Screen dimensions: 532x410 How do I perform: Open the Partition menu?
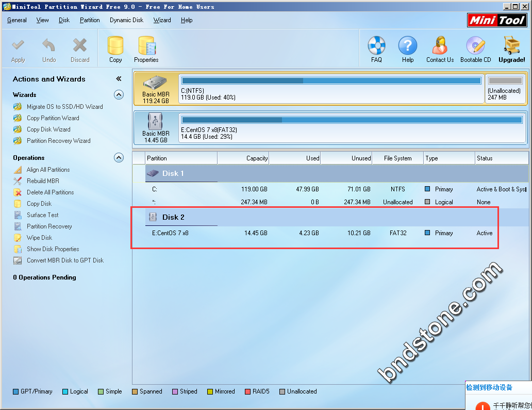(x=90, y=20)
